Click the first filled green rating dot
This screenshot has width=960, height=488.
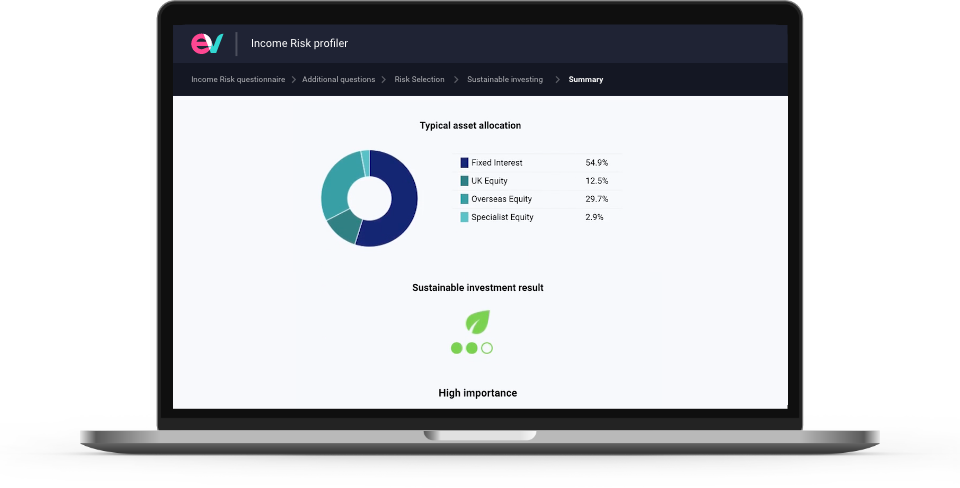[456, 348]
